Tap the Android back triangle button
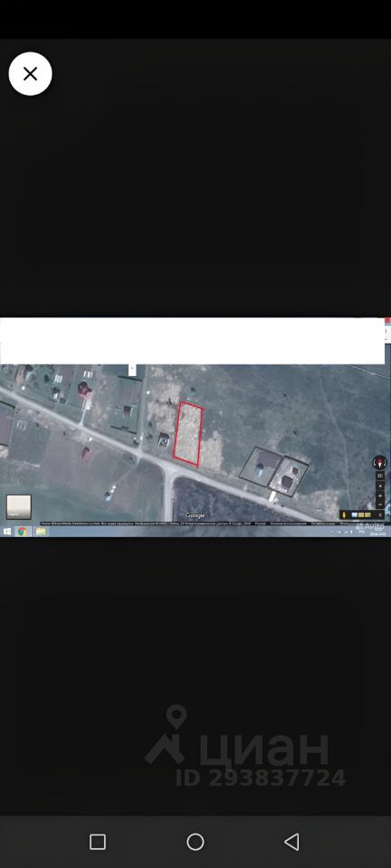This screenshot has height=868, width=391. pos(291,842)
